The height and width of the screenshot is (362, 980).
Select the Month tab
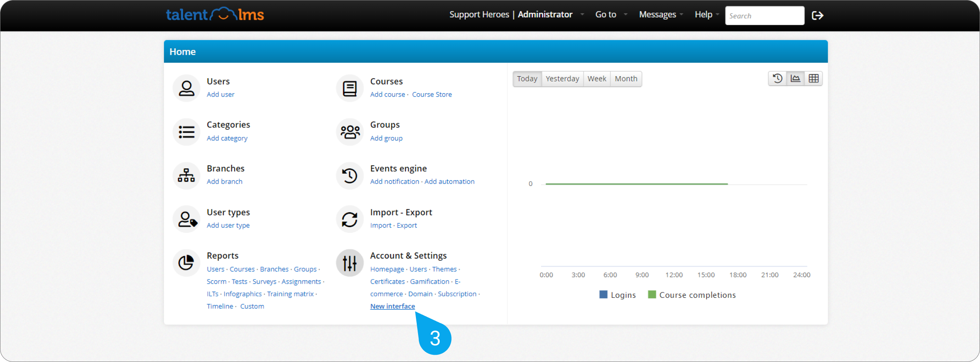click(626, 79)
